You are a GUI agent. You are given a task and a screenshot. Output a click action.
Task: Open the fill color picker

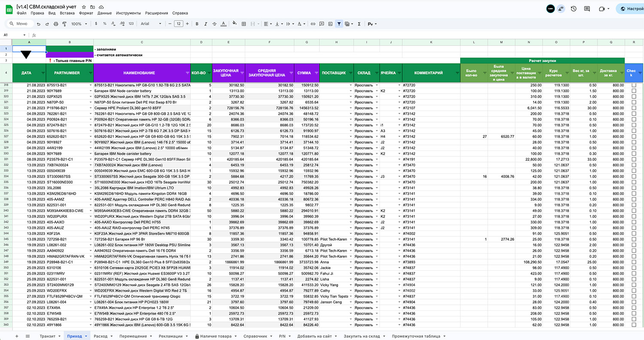point(234,24)
